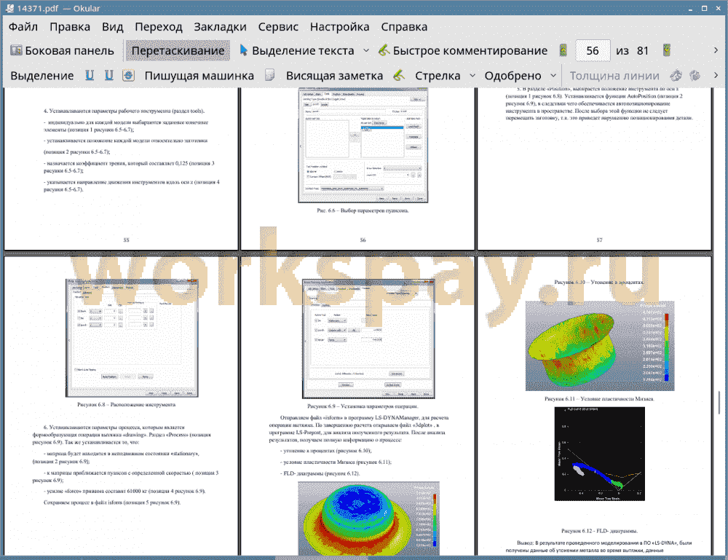This screenshot has height=560, width=728.
Task: Select the freehand line pencil icon
Action: pos(399,75)
